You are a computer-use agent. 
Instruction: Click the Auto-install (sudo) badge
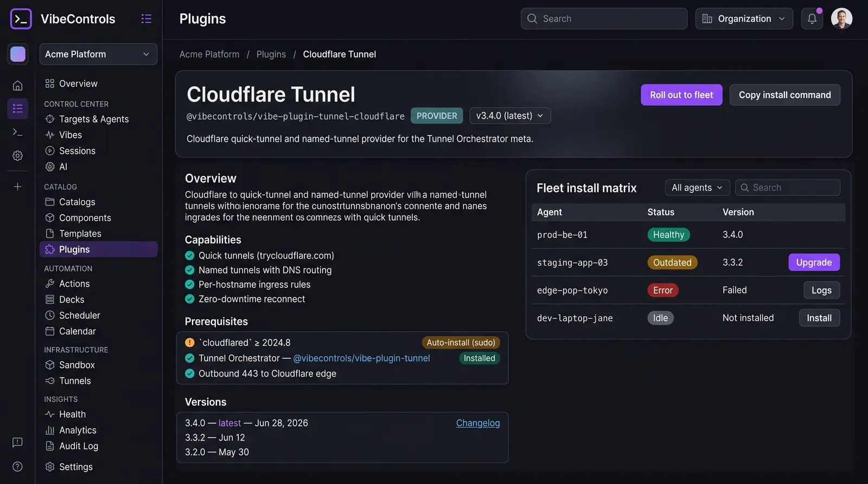461,343
